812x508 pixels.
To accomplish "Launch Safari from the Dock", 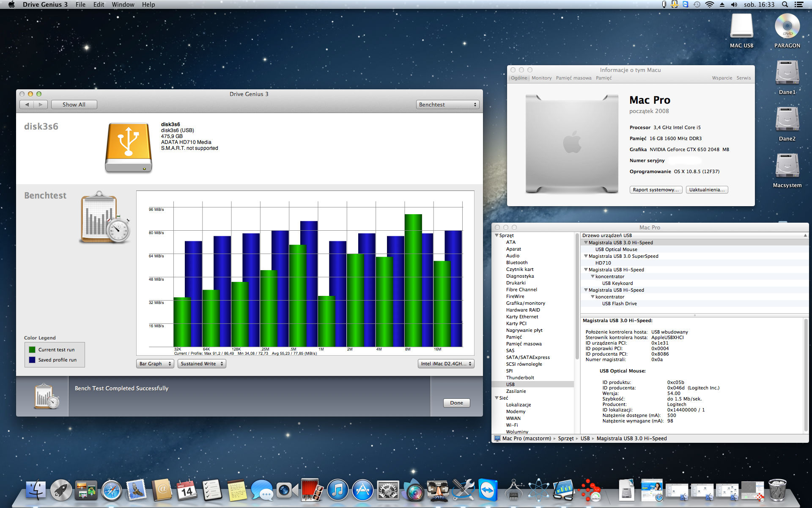I will coord(111,490).
